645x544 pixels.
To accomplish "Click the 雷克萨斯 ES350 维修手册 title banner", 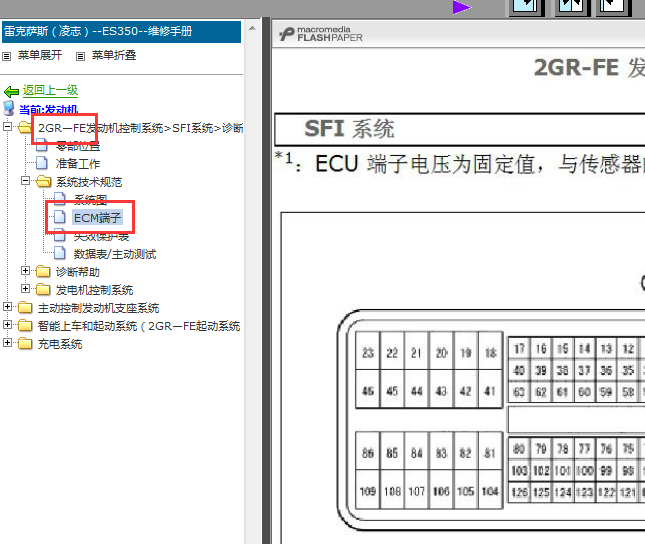I will (x=121, y=31).
